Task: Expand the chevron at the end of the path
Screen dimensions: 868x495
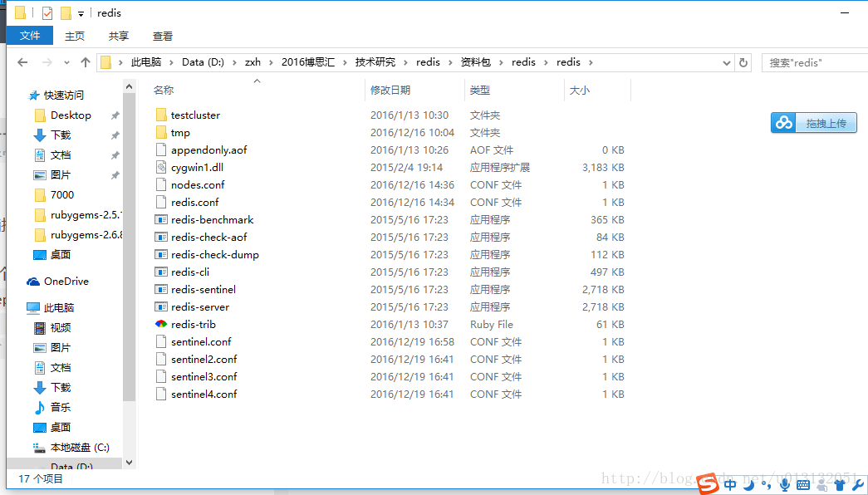Action: [x=591, y=62]
